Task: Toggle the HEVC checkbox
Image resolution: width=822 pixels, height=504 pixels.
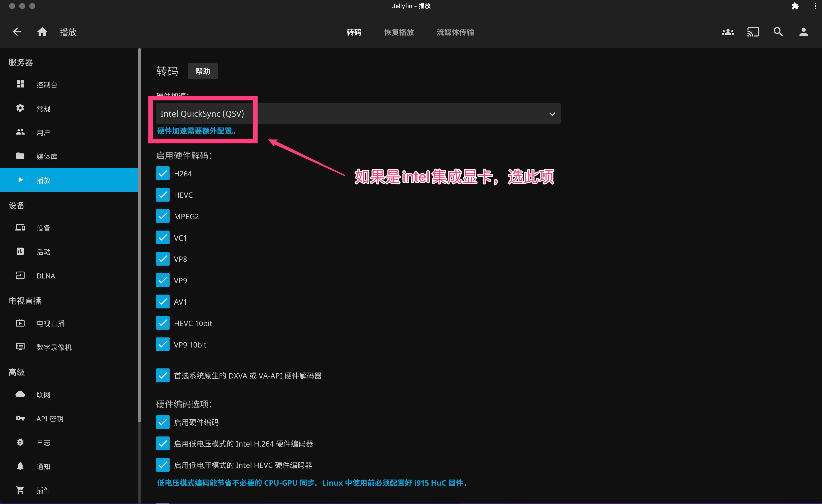Action: [x=163, y=195]
